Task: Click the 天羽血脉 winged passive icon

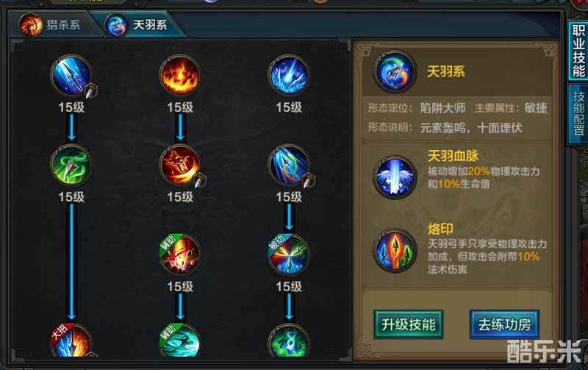Action: coord(395,177)
